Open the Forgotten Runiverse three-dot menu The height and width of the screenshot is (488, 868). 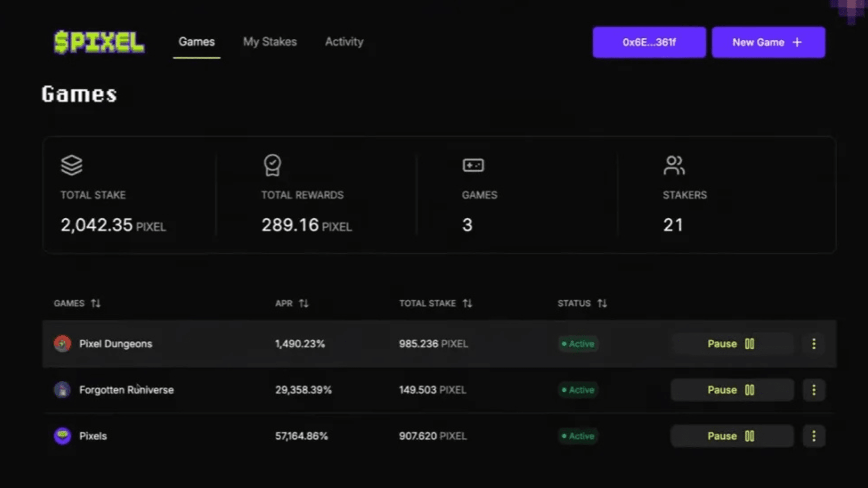(814, 390)
